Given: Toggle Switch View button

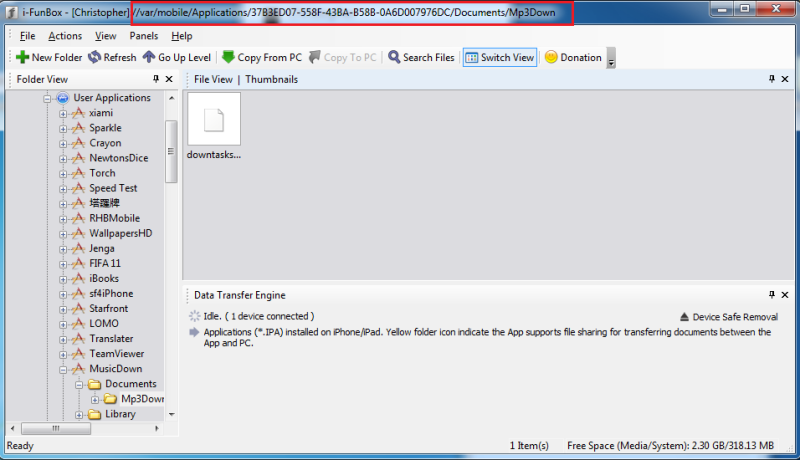Looking at the screenshot, I should point(500,58).
